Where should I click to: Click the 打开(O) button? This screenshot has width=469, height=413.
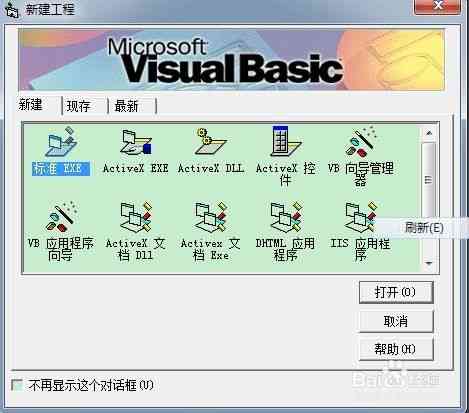(x=396, y=292)
